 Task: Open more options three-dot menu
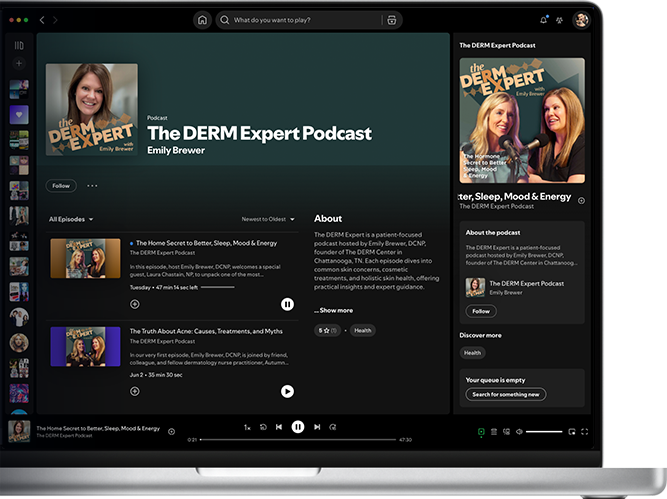click(x=92, y=186)
